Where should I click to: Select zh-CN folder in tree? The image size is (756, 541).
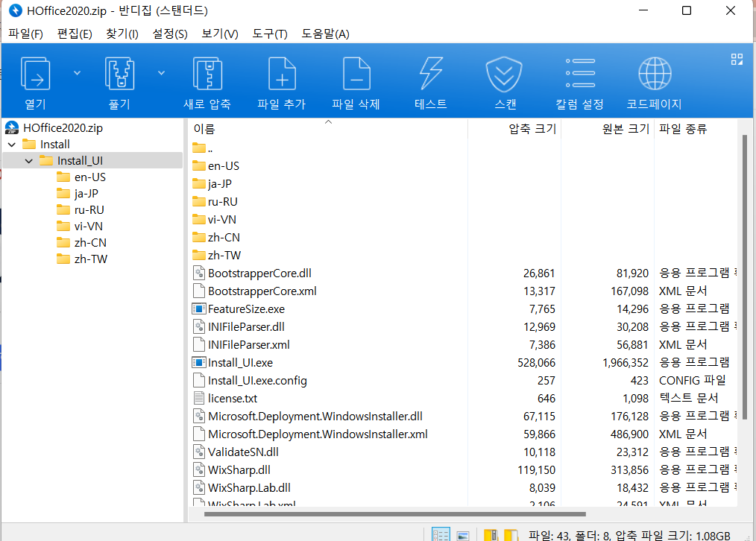point(90,243)
